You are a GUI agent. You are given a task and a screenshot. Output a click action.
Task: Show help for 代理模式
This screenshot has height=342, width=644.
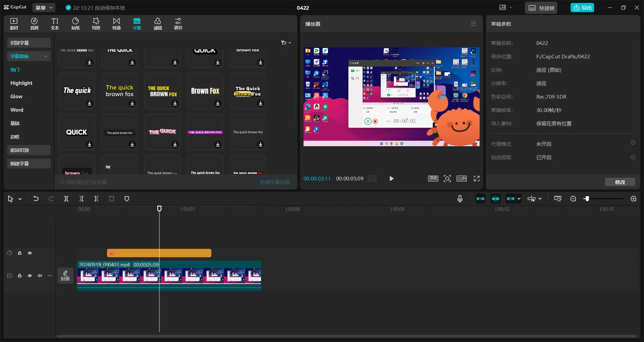(x=633, y=143)
